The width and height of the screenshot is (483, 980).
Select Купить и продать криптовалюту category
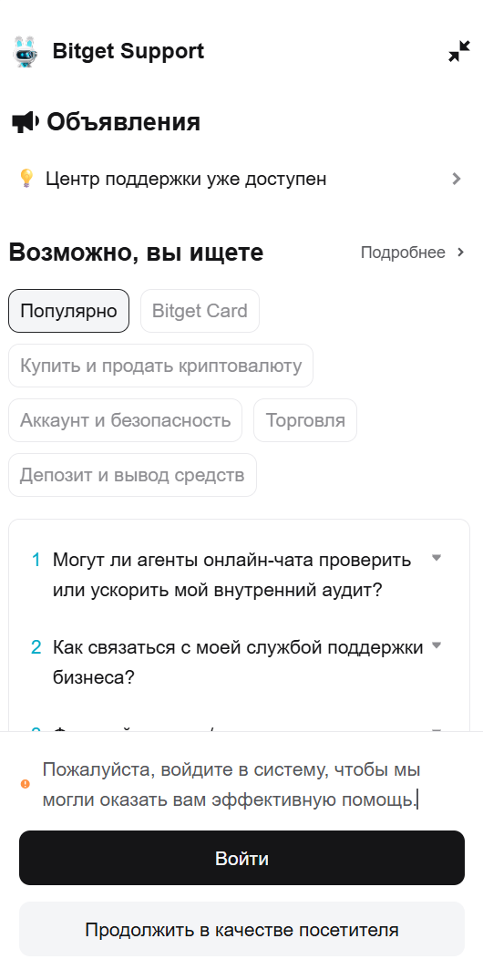[x=160, y=366]
